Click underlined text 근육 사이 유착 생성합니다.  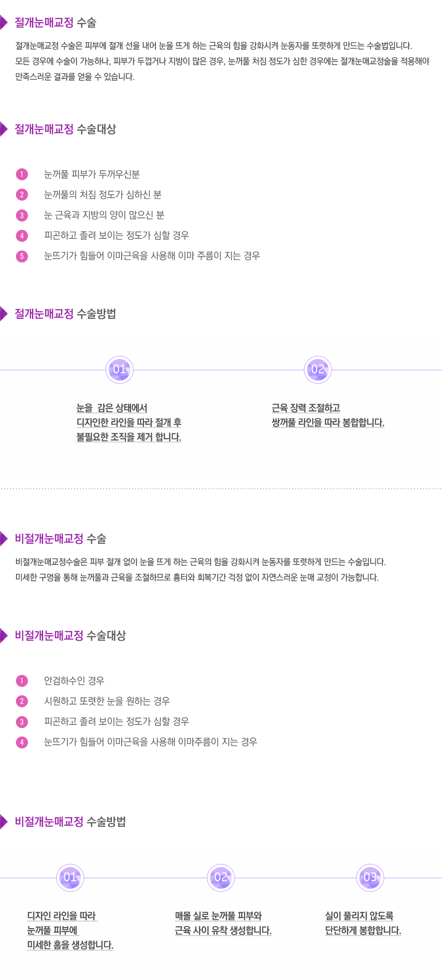tap(223, 931)
